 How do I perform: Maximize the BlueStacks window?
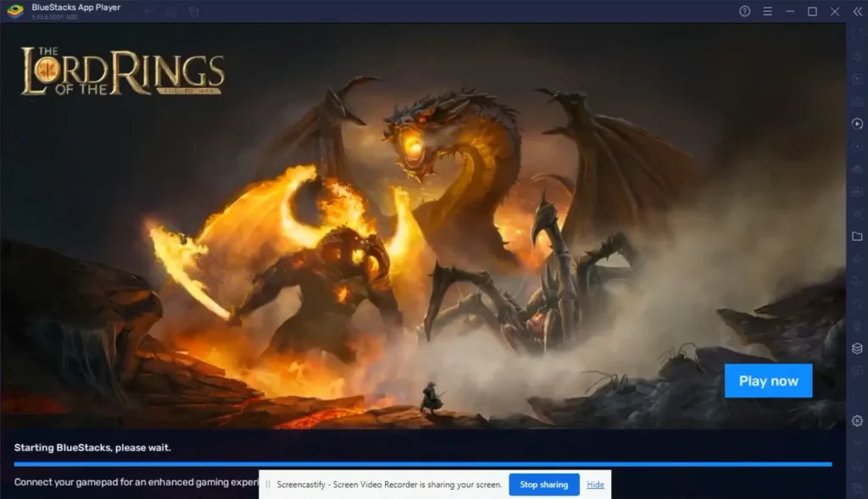pos(812,11)
